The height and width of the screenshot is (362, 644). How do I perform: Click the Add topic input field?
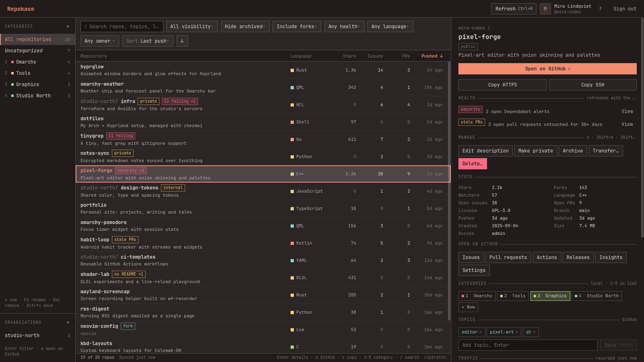tap(528, 345)
